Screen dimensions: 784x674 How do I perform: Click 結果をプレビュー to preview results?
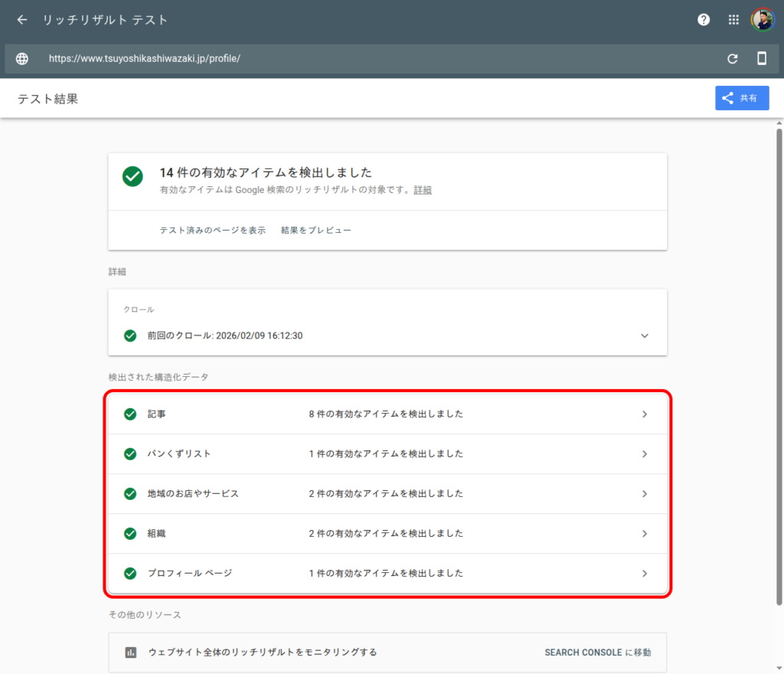[x=315, y=229]
